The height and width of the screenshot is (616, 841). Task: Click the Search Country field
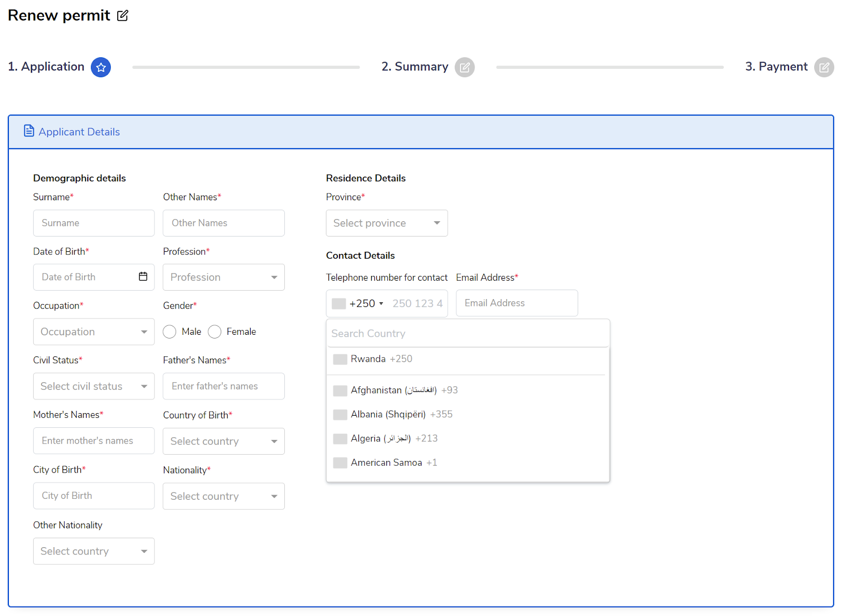point(468,333)
